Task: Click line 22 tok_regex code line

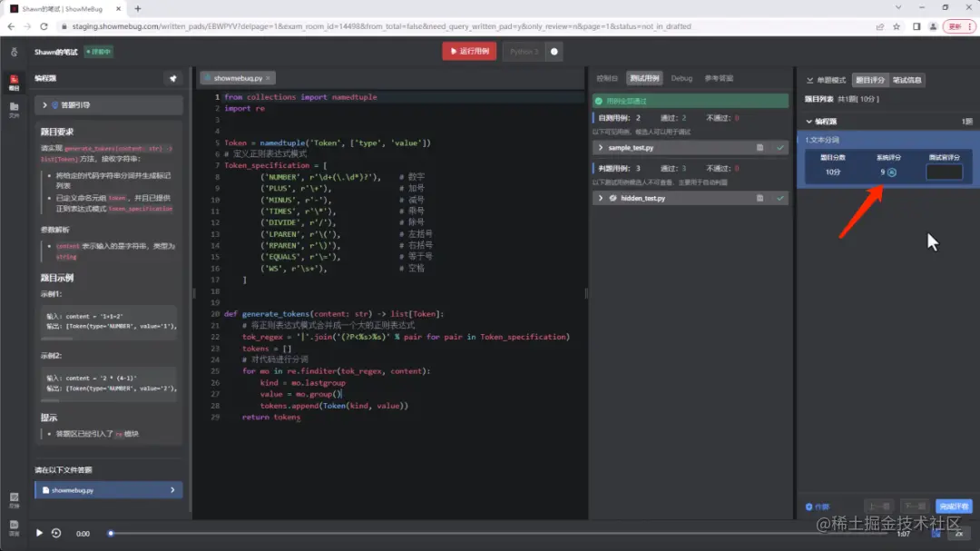Action: [x=406, y=337]
